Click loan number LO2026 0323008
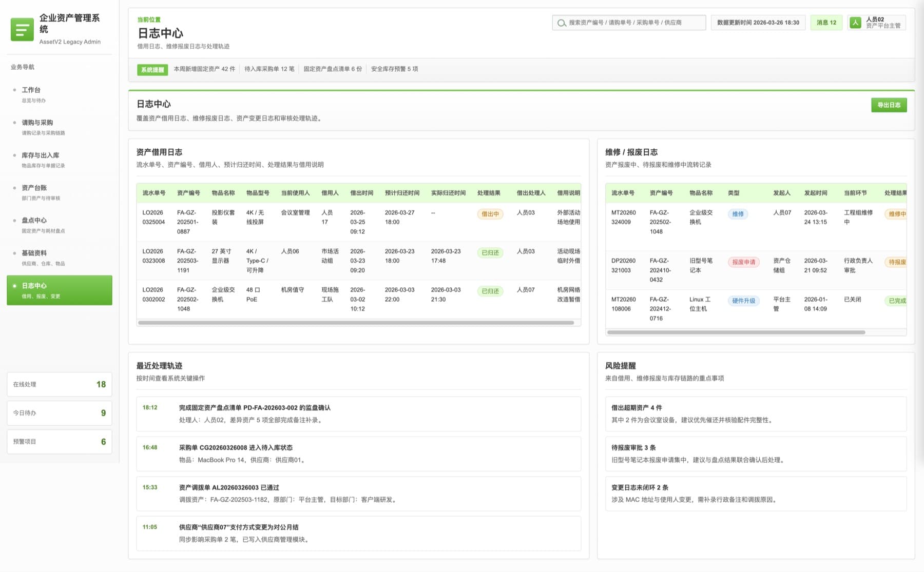This screenshot has height=572, width=924. click(153, 256)
